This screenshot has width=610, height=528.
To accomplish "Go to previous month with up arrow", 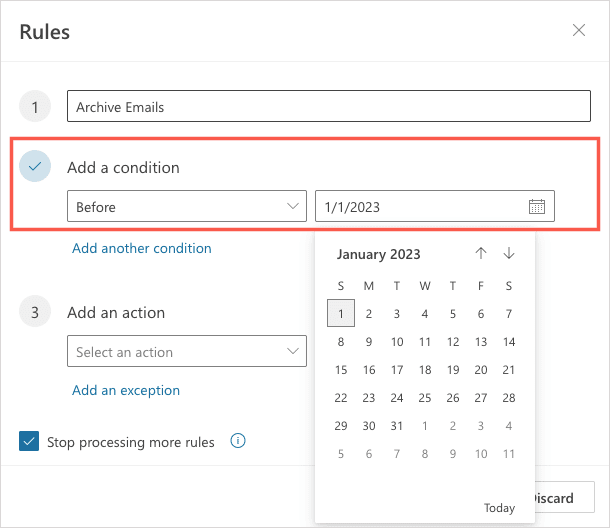I will (x=481, y=254).
